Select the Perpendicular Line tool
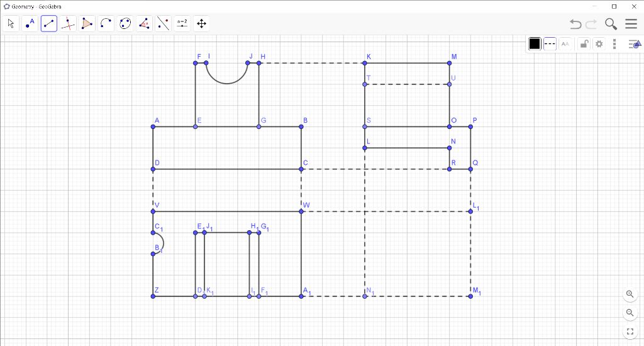 click(x=68, y=24)
